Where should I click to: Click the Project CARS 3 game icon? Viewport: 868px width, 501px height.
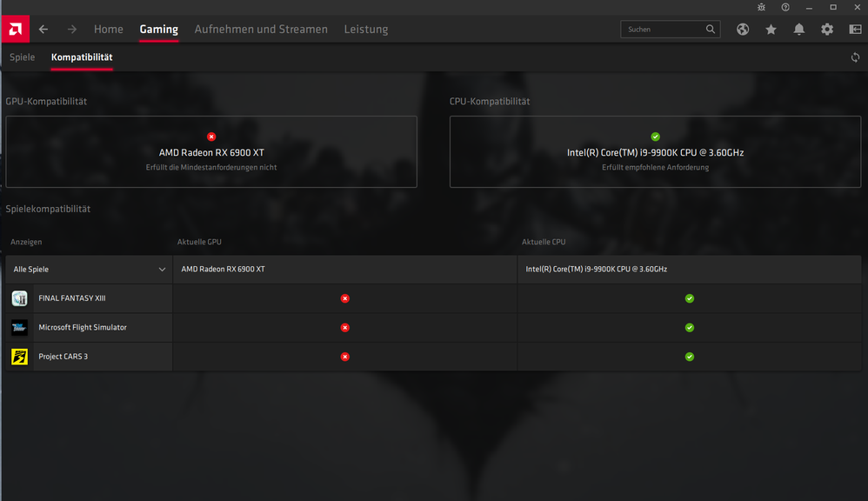pos(19,357)
